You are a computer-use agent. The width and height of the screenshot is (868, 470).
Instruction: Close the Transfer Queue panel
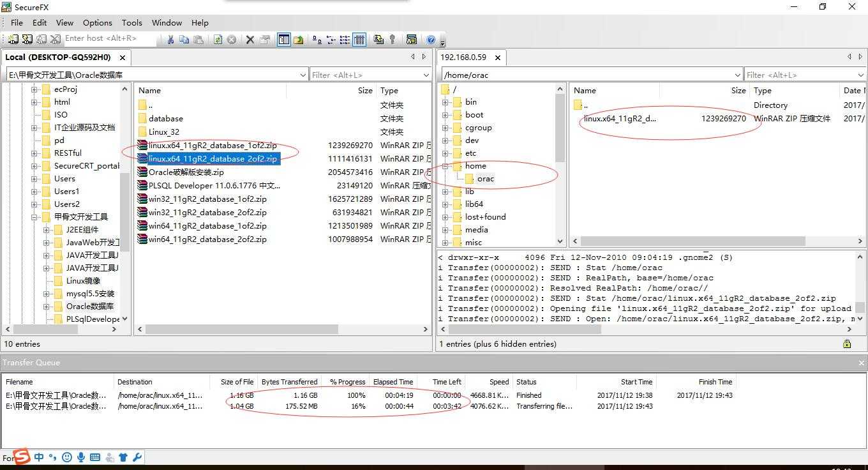(x=861, y=363)
